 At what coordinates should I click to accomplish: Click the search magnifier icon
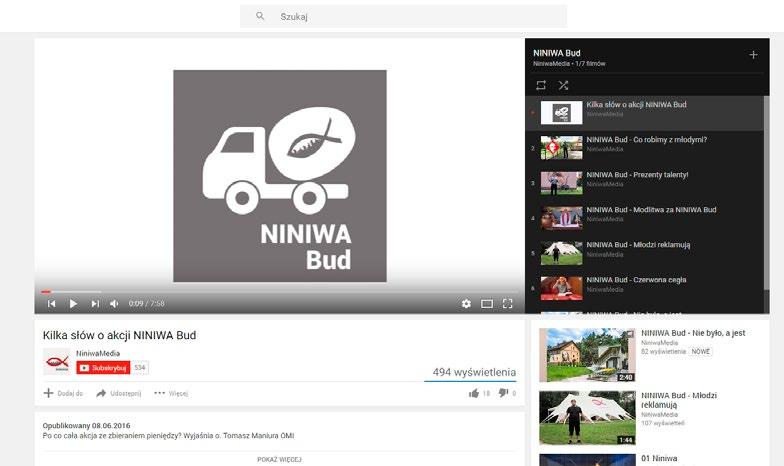(x=260, y=16)
